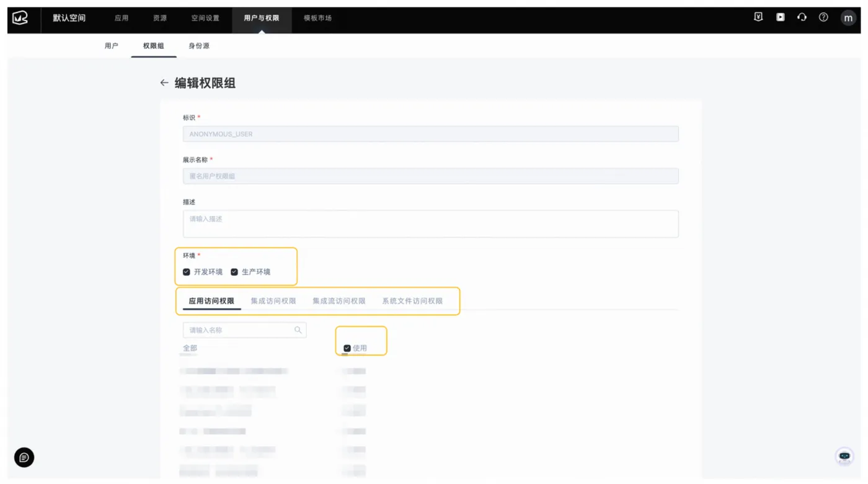Screen dimensions: 868x484
Task: Open the 默认空间 space switcher
Action: tap(69, 18)
